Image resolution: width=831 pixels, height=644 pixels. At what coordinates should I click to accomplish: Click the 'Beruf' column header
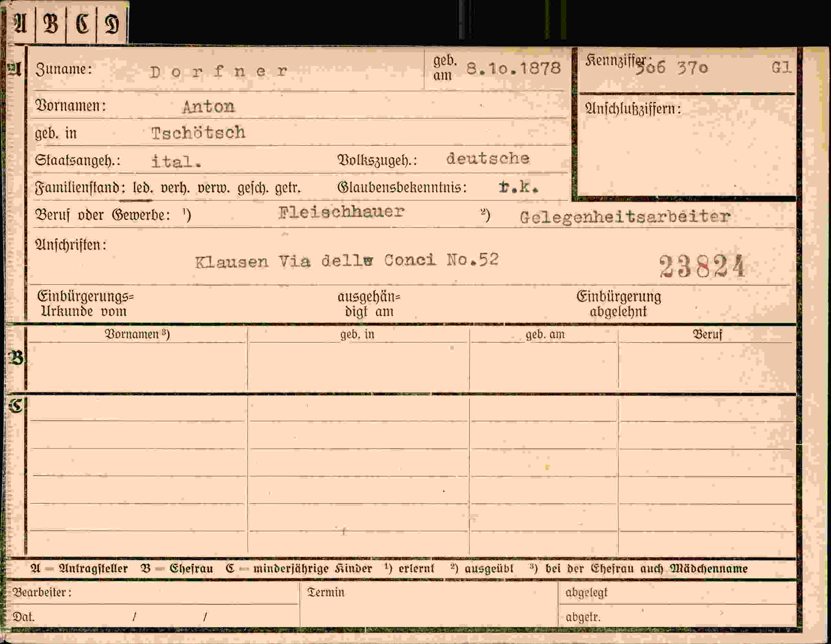(x=707, y=334)
